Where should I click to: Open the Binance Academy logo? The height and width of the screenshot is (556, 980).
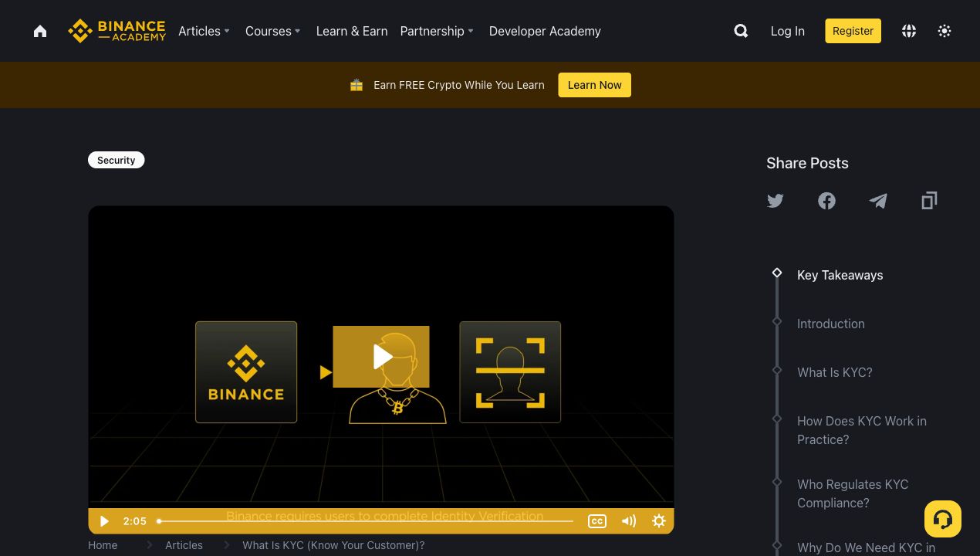pyautogui.click(x=117, y=31)
